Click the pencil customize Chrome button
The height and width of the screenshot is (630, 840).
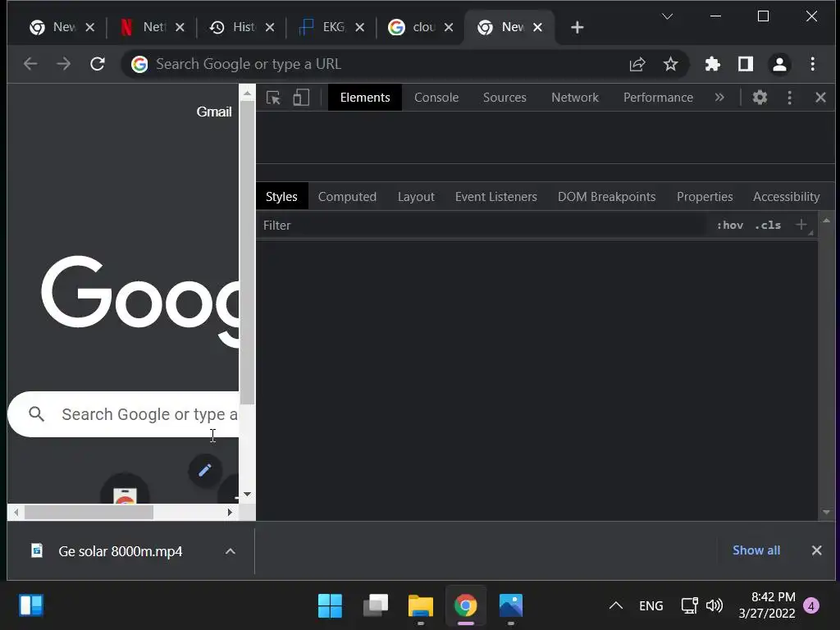204,470
